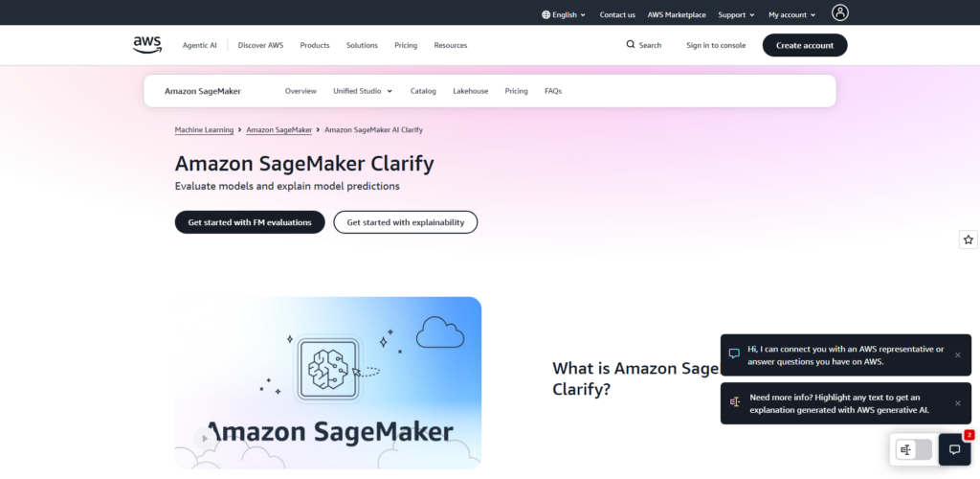Select the Lakehouse tab
Viewport: 980px width, 479px height.
coord(470,91)
